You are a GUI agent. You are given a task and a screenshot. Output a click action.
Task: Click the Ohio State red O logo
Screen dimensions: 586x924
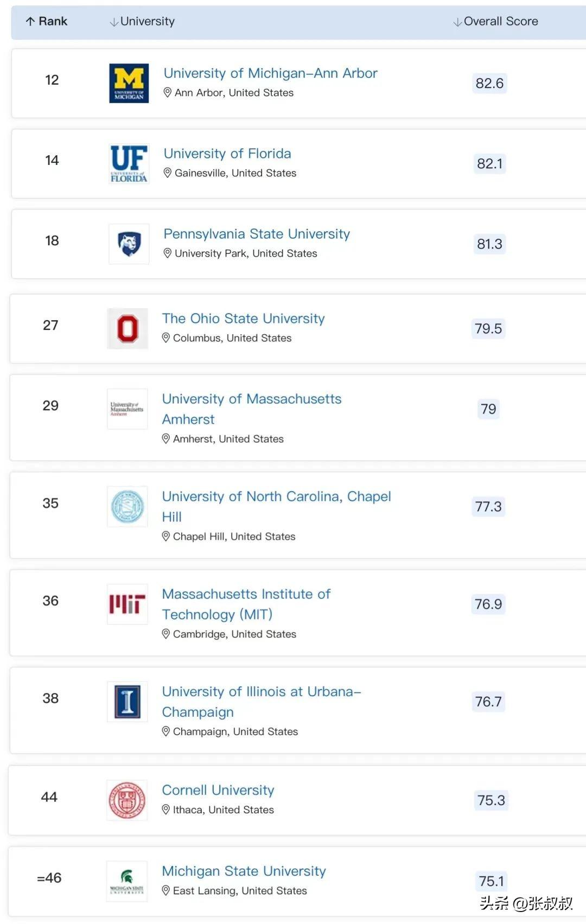(128, 328)
